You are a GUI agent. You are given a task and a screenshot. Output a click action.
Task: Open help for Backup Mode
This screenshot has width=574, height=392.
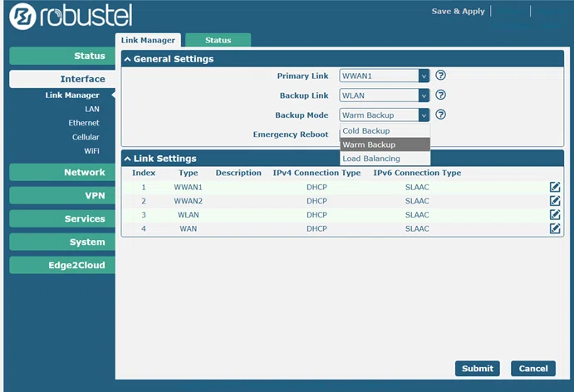[x=441, y=115]
